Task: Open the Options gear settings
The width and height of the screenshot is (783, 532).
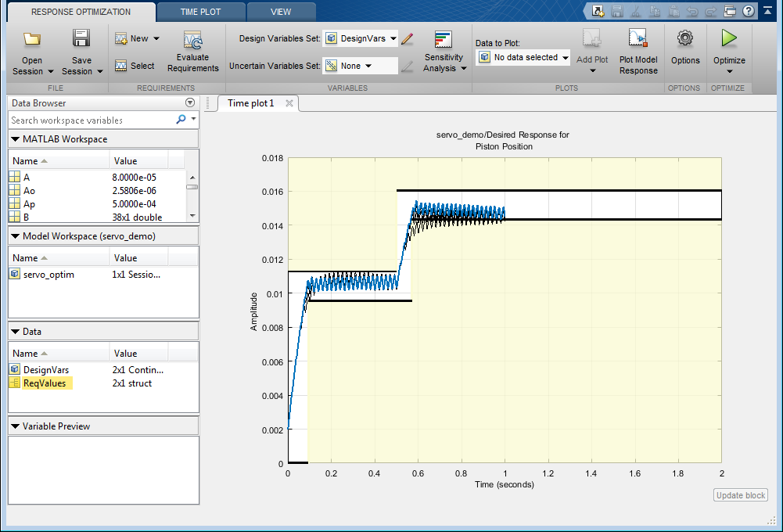Action: click(685, 38)
